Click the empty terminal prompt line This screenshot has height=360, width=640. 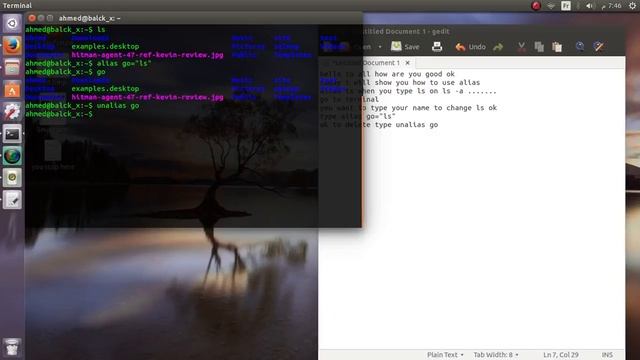[x=59, y=114]
